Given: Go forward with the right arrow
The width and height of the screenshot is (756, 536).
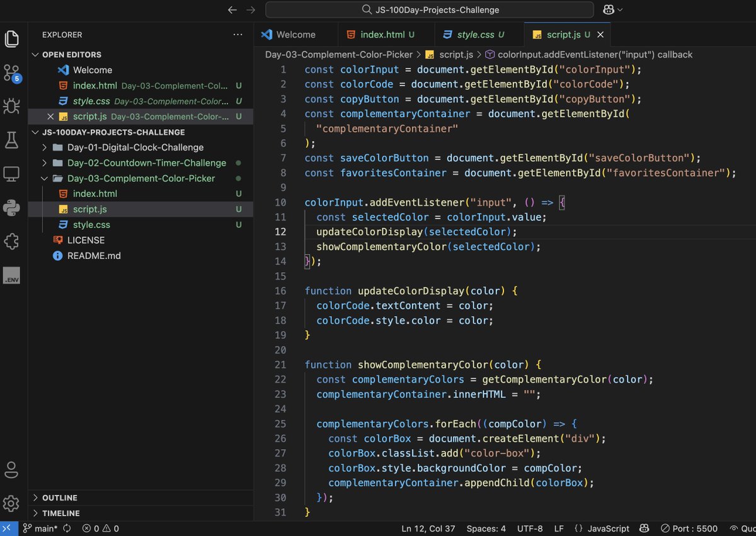Looking at the screenshot, I should tap(251, 9).
